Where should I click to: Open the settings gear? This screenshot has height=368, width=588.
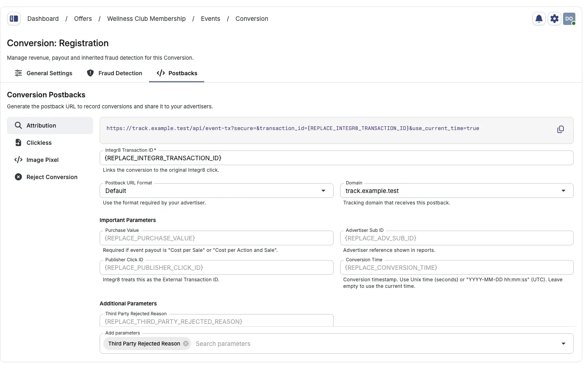(x=554, y=18)
